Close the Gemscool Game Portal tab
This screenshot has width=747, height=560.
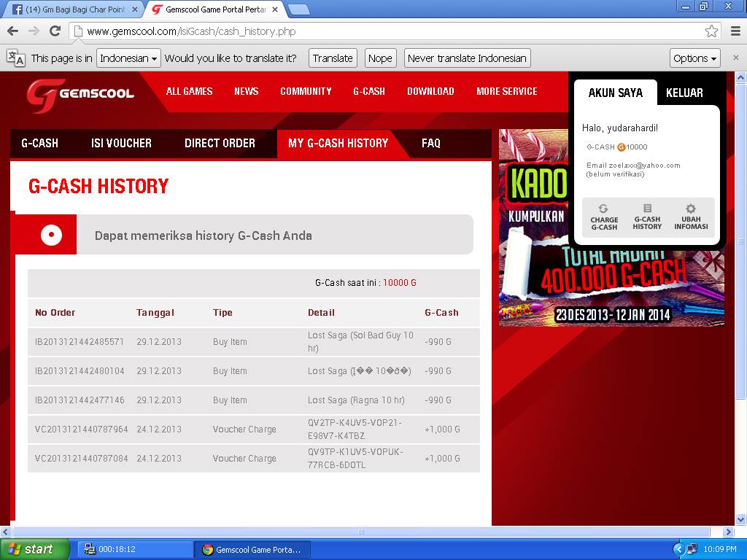click(x=275, y=9)
